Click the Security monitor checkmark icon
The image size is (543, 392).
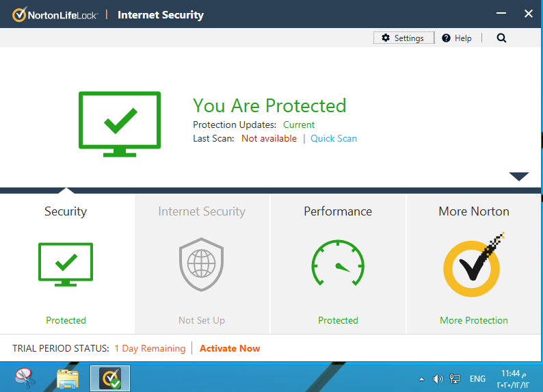click(66, 265)
